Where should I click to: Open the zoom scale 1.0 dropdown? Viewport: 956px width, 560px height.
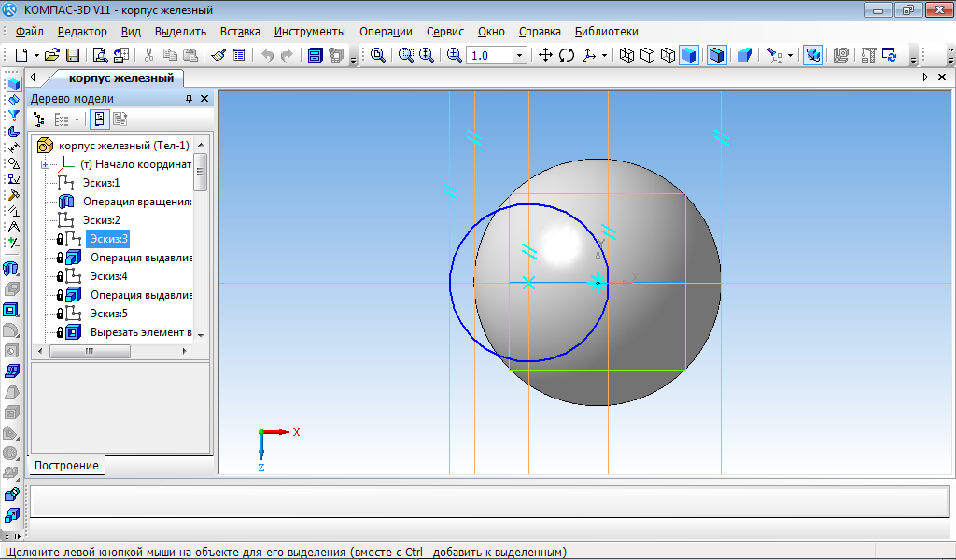520,56
